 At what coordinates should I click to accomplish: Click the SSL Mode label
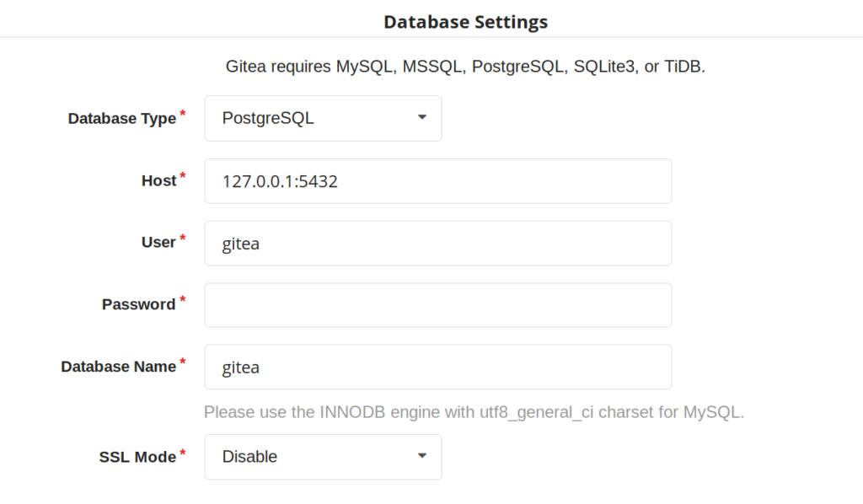point(137,457)
